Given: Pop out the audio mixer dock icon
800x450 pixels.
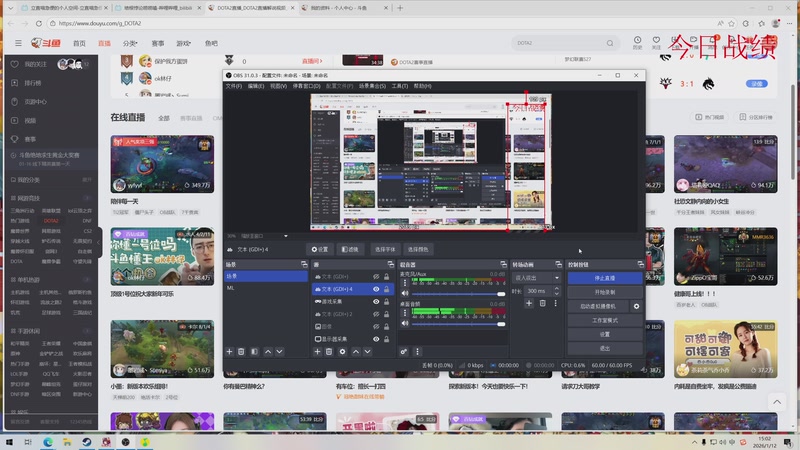Looking at the screenshot, I should pos(503,264).
